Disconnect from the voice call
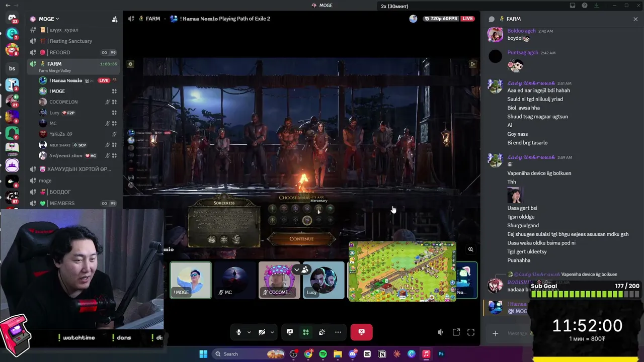Screen dimensions: 644x362 click(361, 332)
